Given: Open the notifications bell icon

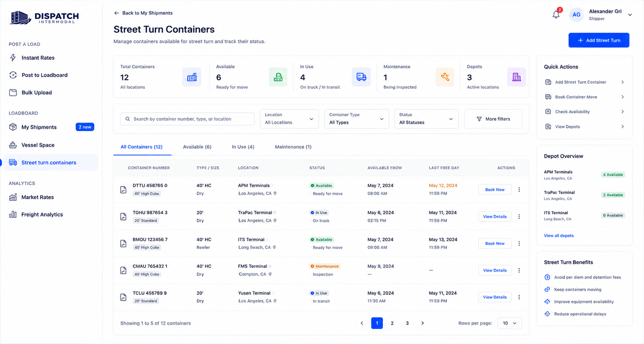Looking at the screenshot, I should click(556, 15).
